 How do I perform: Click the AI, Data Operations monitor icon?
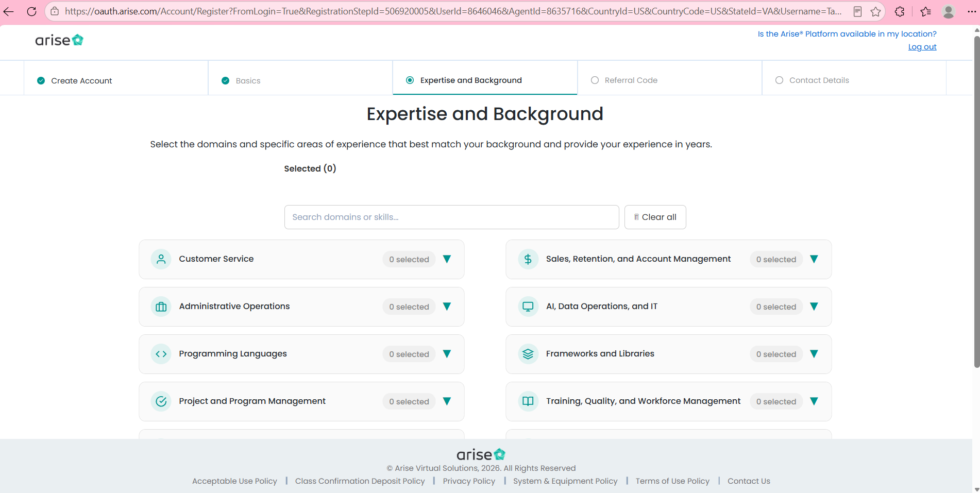tap(528, 307)
